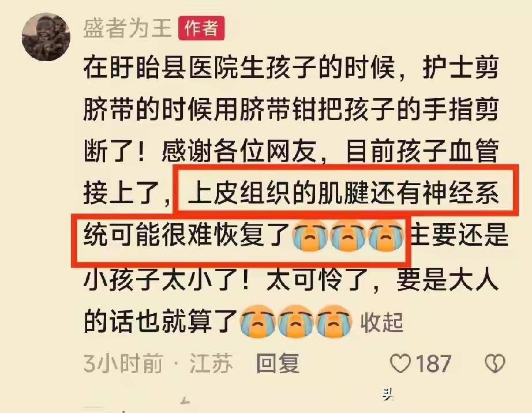Image resolution: width=532 pixels, height=413 pixels.
Task: Open the commenter's profile avatar
Action: click(x=46, y=36)
